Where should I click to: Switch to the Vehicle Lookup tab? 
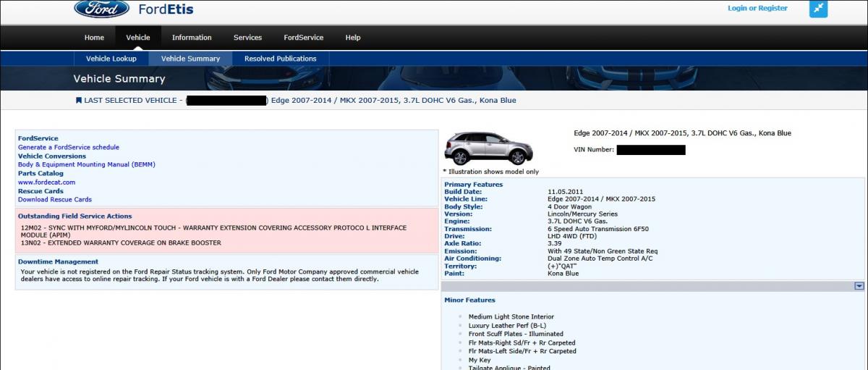click(x=111, y=59)
